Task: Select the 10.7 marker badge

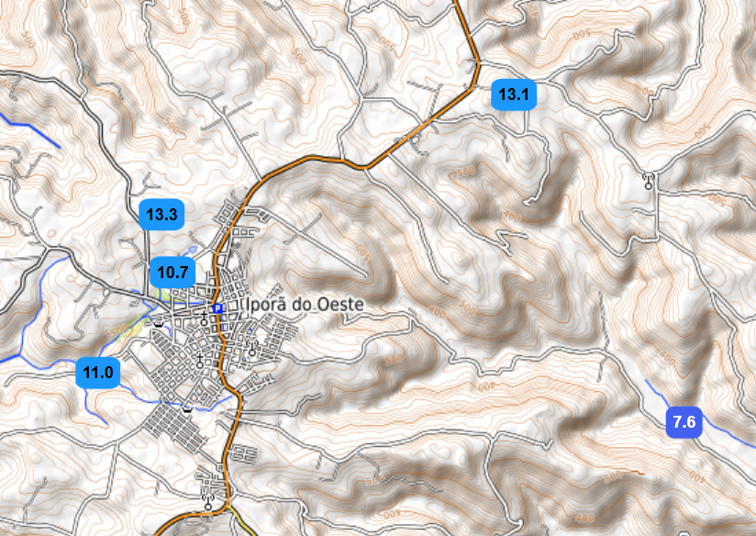Action: [x=172, y=273]
